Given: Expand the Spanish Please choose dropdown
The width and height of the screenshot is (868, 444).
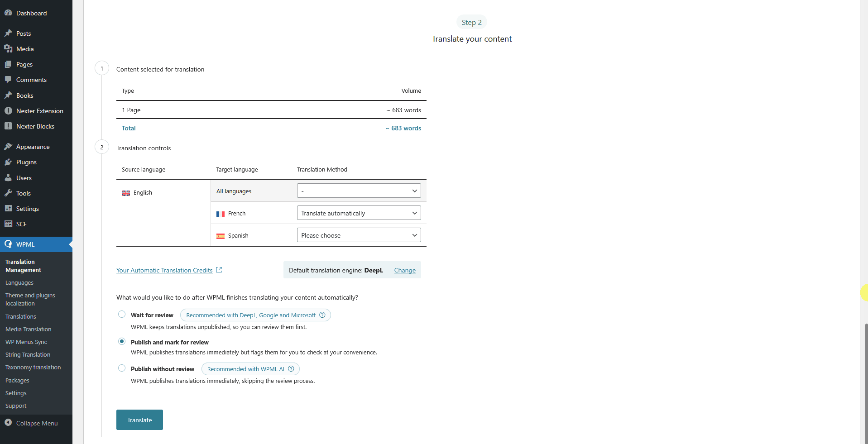Looking at the screenshot, I should pyautogui.click(x=358, y=235).
